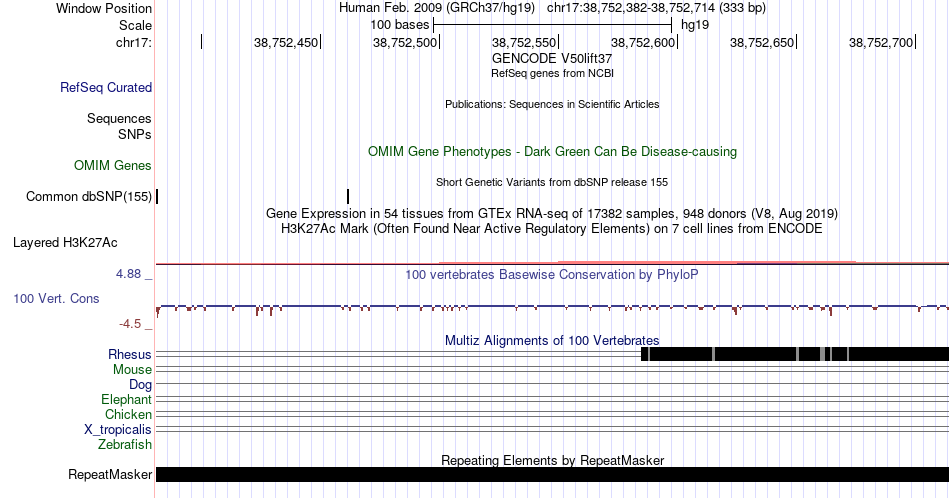Click the H3K27Ac pink signal line
950x498 pixels.
[x=552, y=262]
